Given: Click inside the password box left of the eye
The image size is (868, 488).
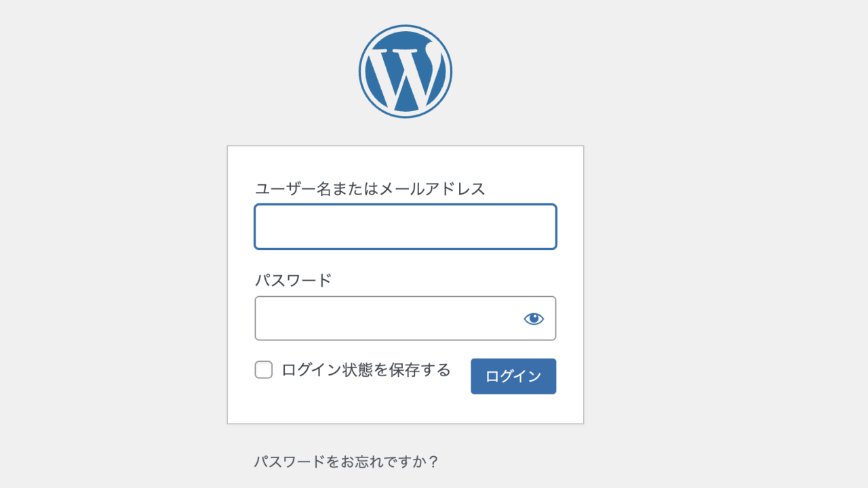Looking at the screenshot, I should (x=387, y=319).
